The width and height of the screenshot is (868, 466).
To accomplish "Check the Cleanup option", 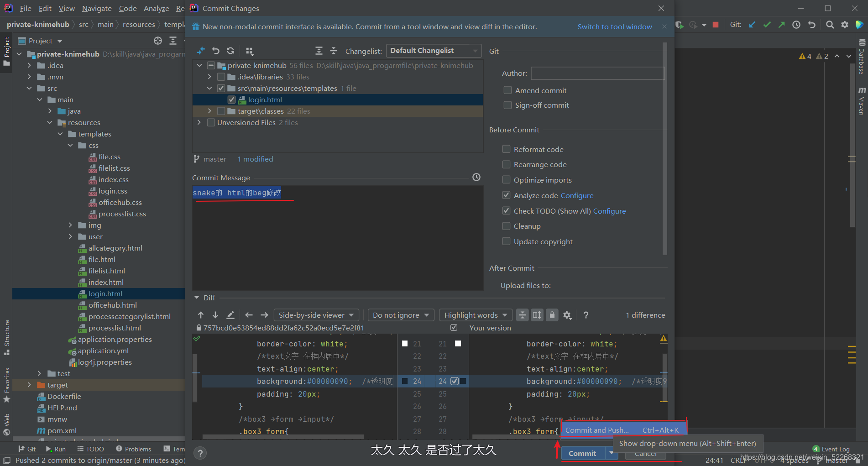I will point(506,226).
